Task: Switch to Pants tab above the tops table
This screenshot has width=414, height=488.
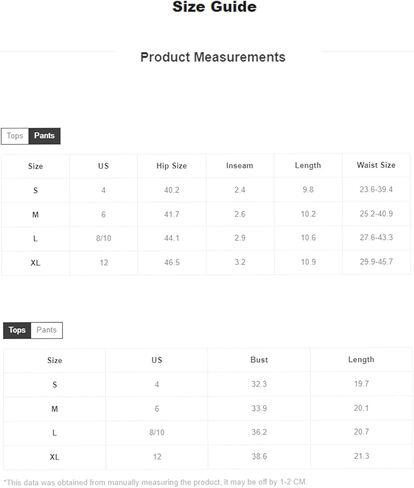Action: [x=47, y=330]
